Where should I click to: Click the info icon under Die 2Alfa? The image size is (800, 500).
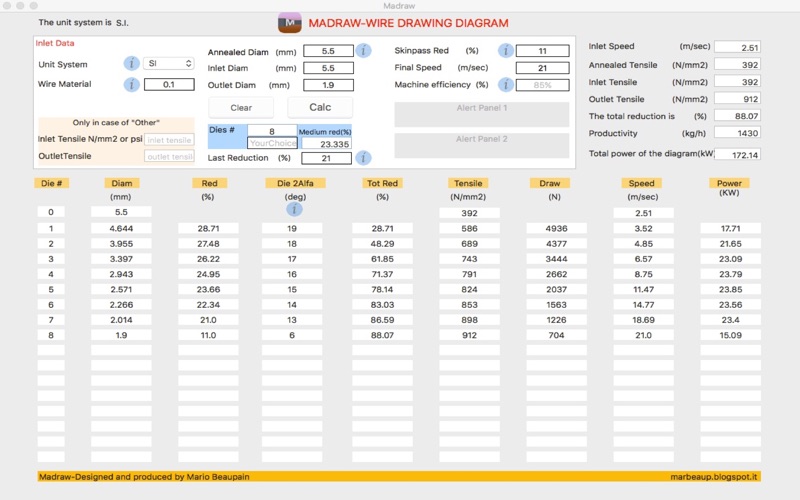click(294, 209)
